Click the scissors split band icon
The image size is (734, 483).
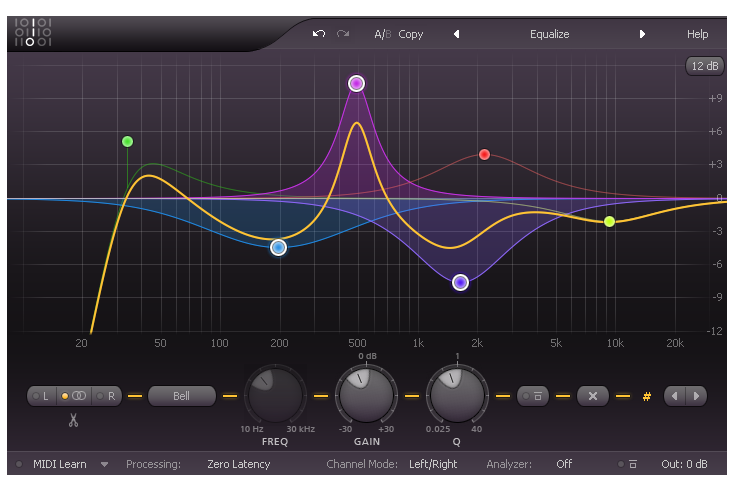point(73,420)
